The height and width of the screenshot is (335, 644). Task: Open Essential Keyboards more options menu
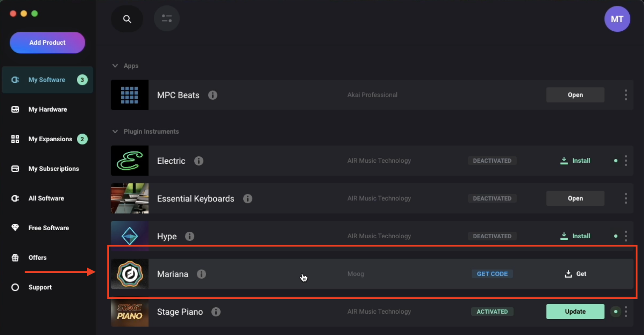626,198
